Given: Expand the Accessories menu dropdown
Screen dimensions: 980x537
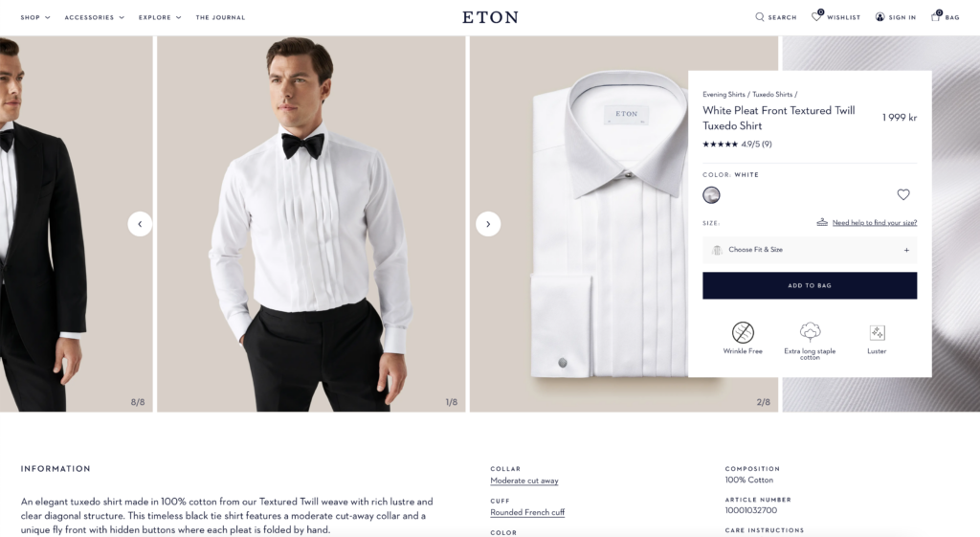Looking at the screenshot, I should click(95, 17).
